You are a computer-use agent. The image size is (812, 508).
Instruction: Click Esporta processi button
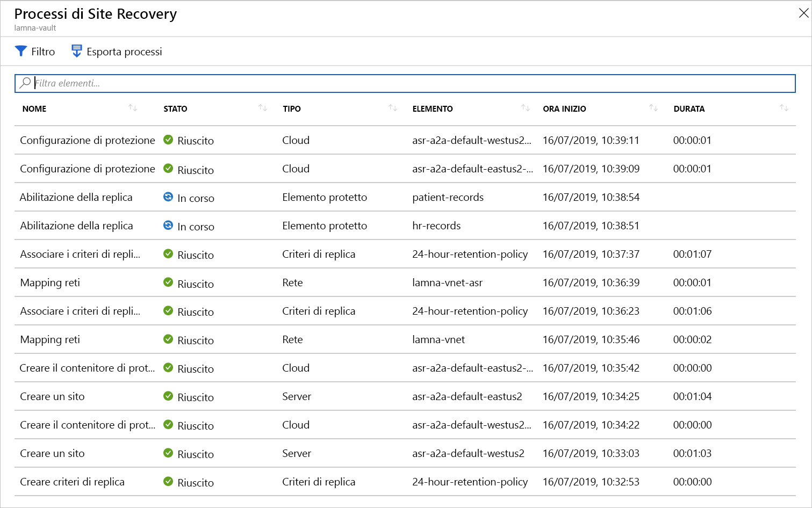point(117,52)
